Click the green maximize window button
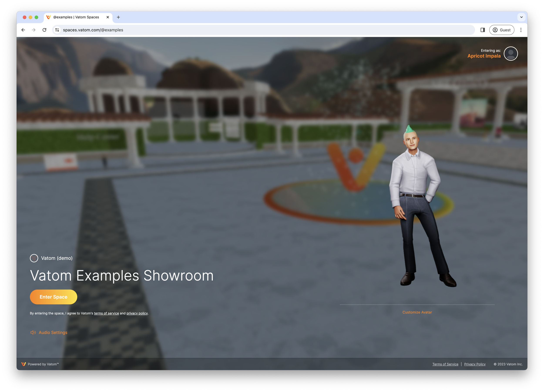Image resolution: width=544 pixels, height=392 pixels. 37,17
